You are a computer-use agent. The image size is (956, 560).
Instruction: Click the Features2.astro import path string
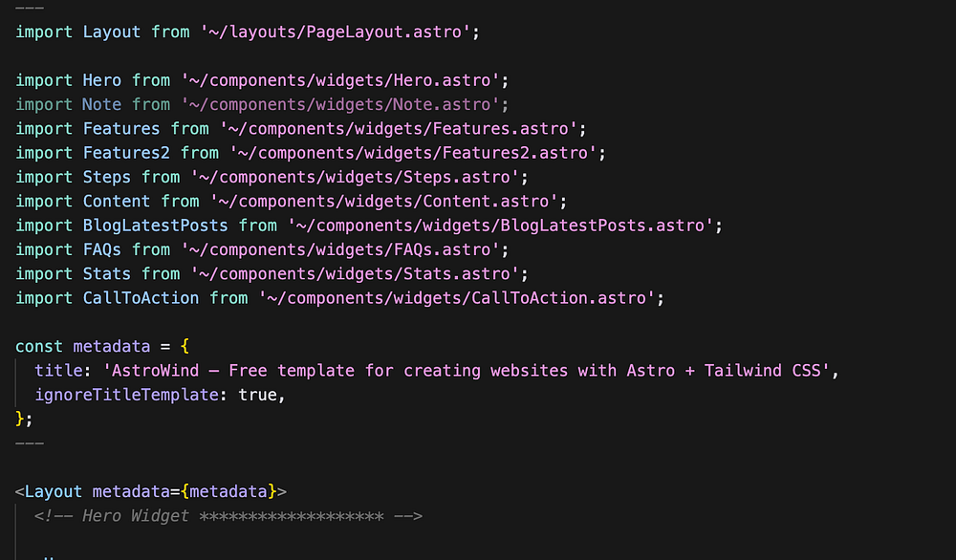[x=416, y=153]
